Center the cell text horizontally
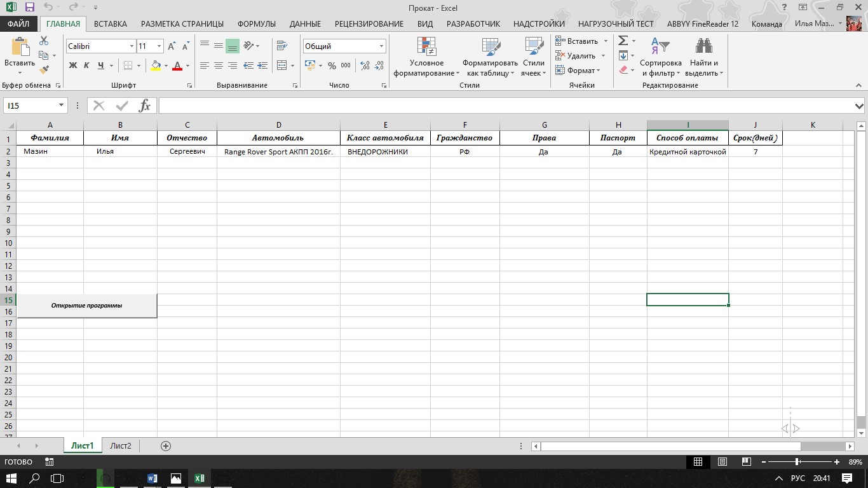This screenshot has width=868, height=488. tap(219, 65)
